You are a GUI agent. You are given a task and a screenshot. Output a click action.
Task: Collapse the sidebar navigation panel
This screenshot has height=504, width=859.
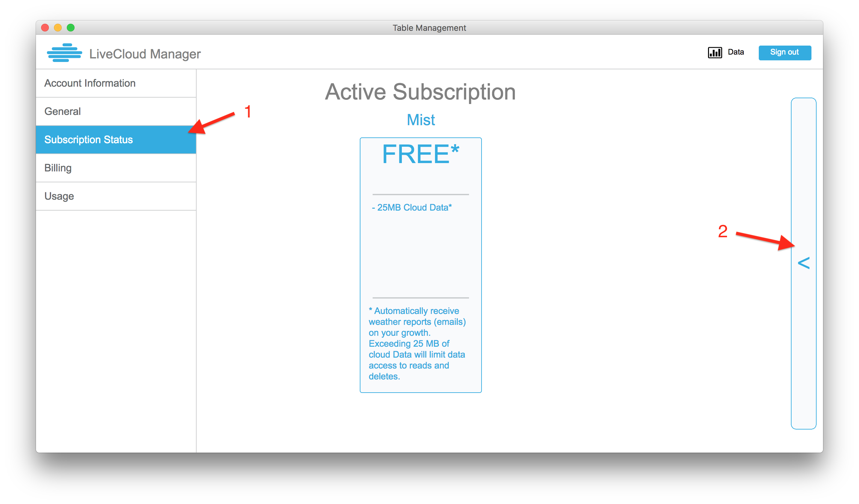[802, 262]
